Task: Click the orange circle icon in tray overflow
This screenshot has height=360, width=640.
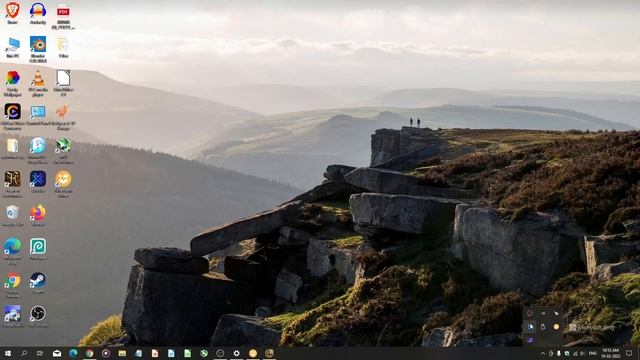Action: pos(556,327)
